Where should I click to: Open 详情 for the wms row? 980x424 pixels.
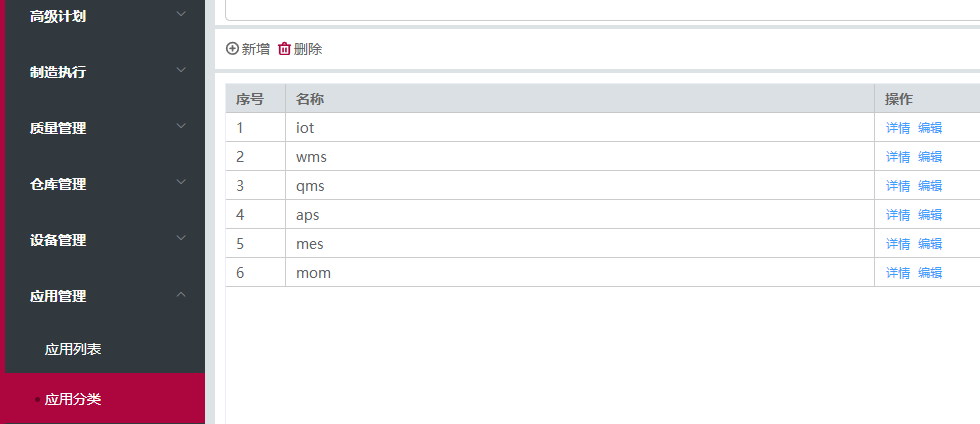pos(898,157)
